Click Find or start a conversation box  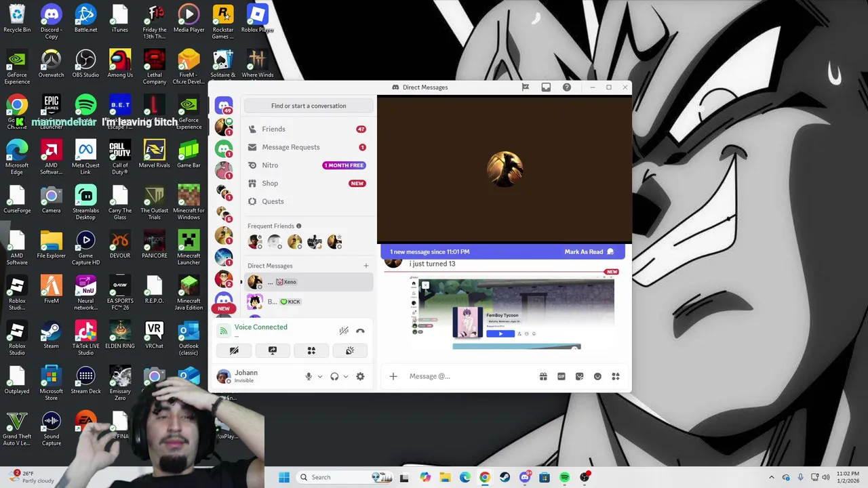(x=309, y=106)
